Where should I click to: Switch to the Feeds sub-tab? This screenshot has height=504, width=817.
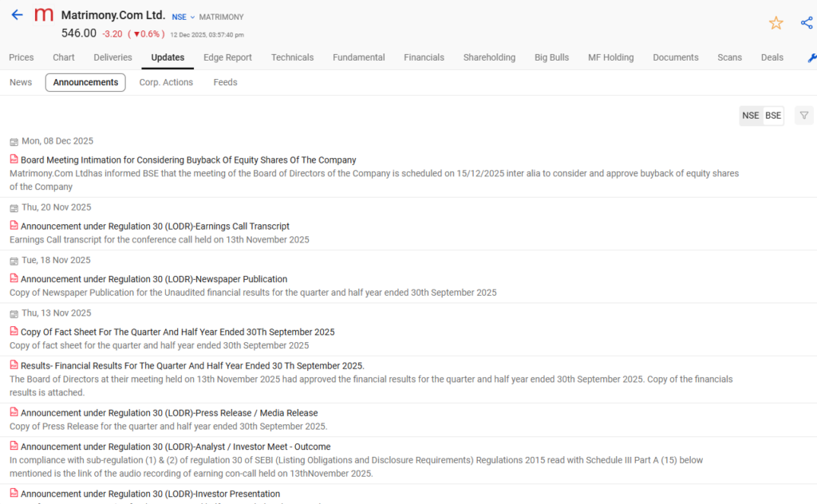pos(225,82)
